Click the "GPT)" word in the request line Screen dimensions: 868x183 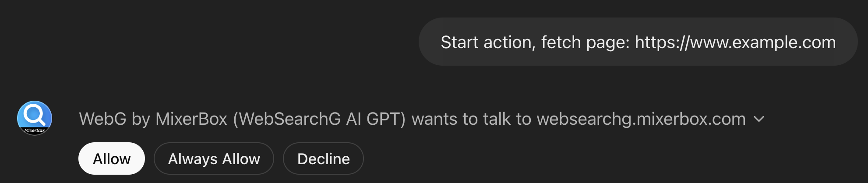tap(386, 119)
